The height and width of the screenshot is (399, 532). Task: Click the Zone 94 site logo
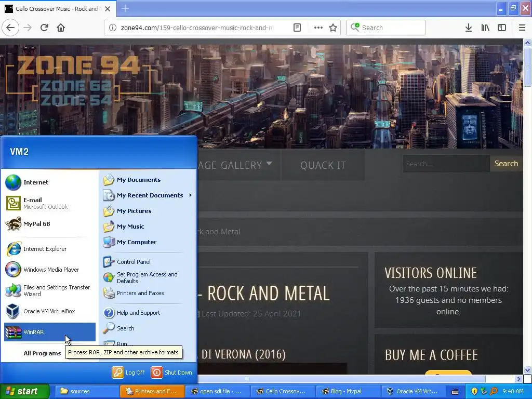[x=79, y=81]
